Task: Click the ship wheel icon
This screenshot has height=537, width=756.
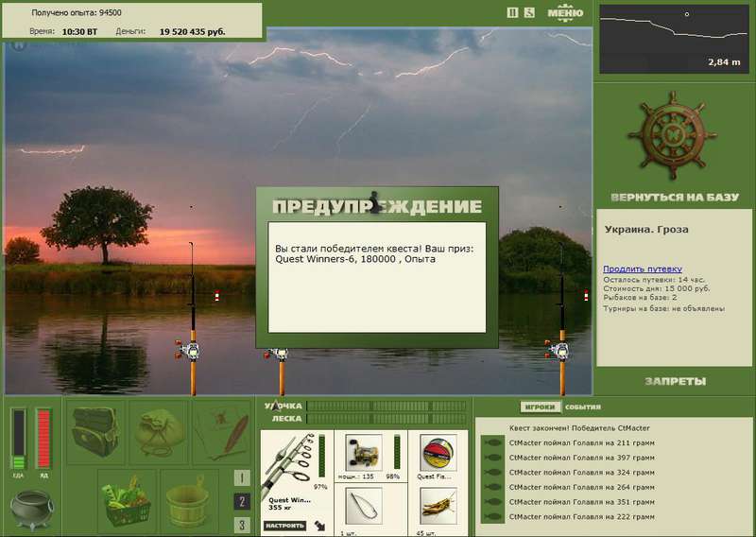Action: pyautogui.click(x=672, y=136)
